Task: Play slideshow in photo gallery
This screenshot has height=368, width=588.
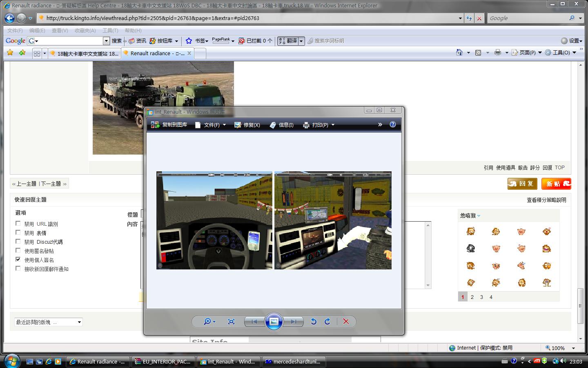Action: point(274,321)
